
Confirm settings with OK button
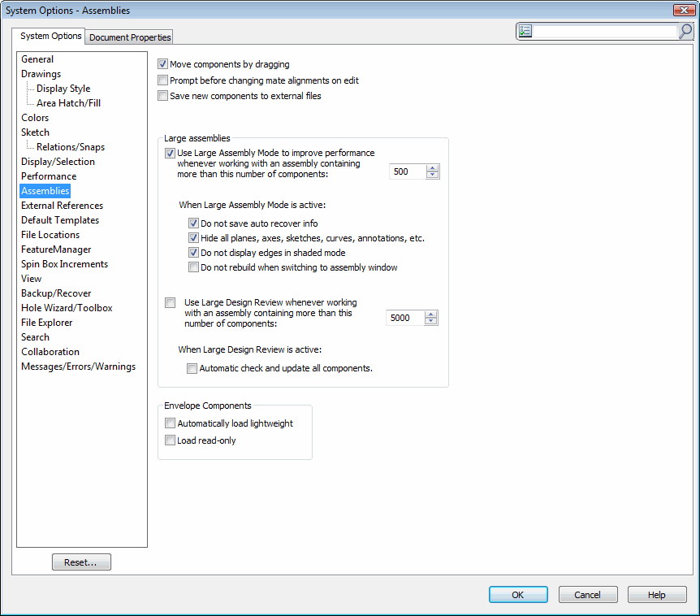click(x=518, y=595)
